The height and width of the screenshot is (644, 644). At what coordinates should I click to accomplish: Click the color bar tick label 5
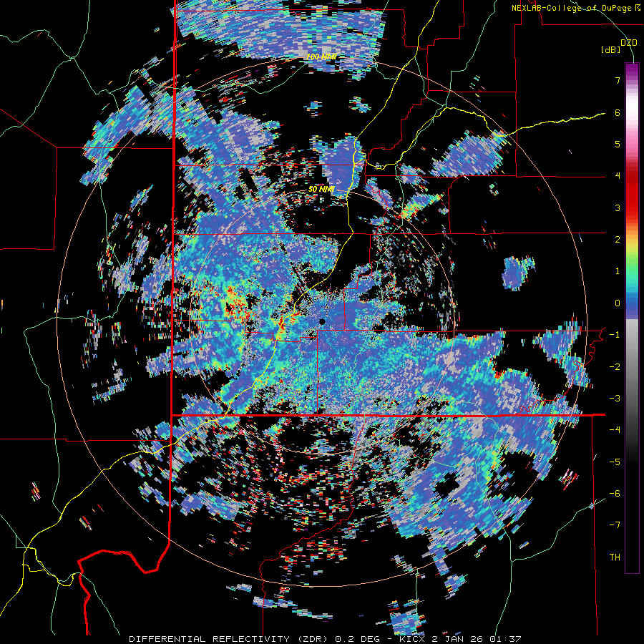618,144
